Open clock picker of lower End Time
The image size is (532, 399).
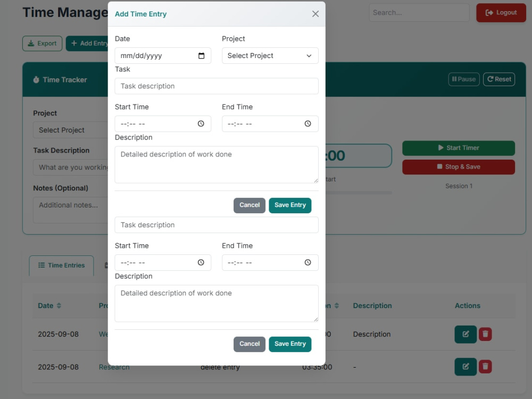point(307,263)
